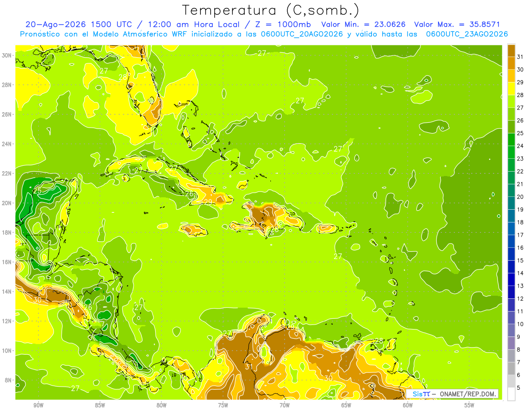Click the legend label 29
Viewport: 532px width, 411px height.
pyautogui.click(x=520, y=82)
